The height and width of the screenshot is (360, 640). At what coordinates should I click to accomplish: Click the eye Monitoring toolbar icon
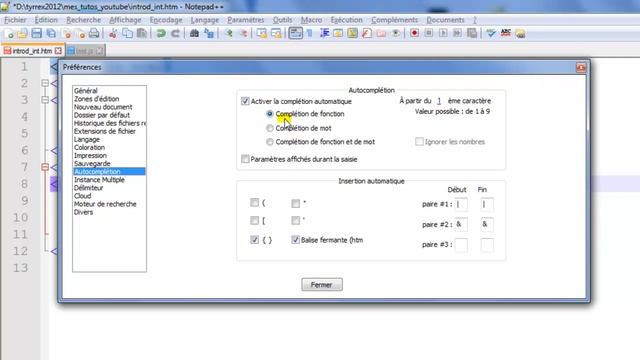coord(396,33)
